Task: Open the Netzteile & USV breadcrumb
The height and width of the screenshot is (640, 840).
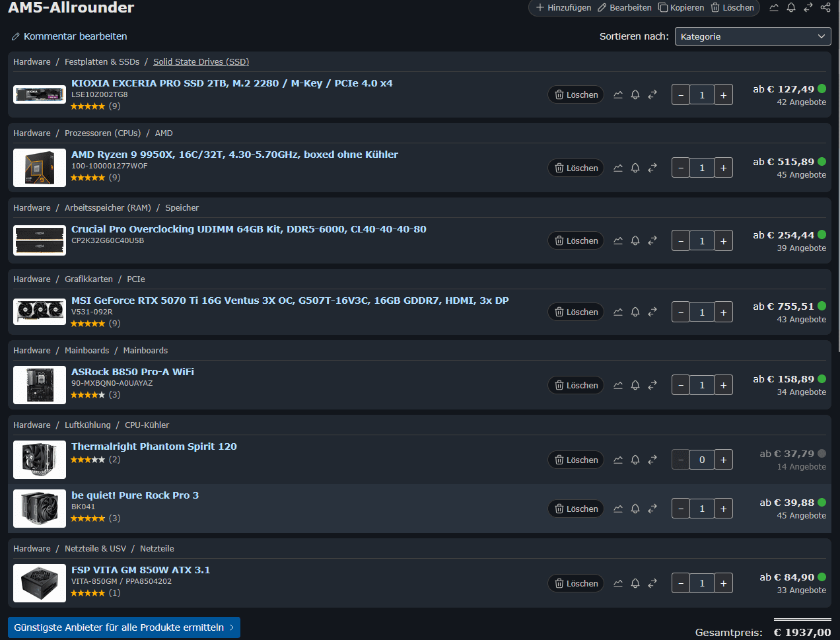Action: point(95,548)
